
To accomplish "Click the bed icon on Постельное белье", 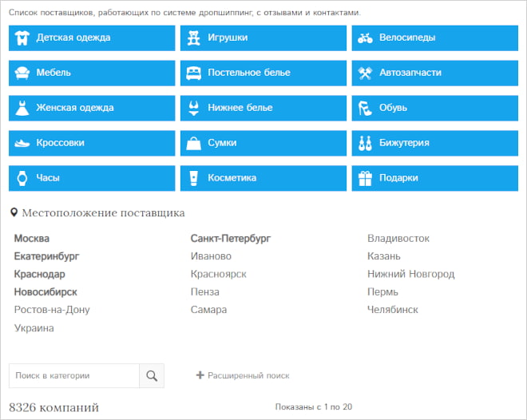I will (x=194, y=73).
